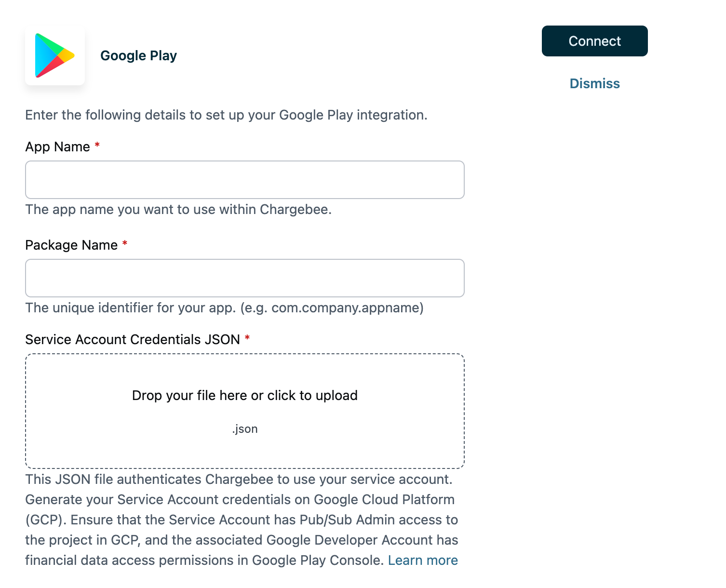Click the .json file type hint

pos(245,429)
